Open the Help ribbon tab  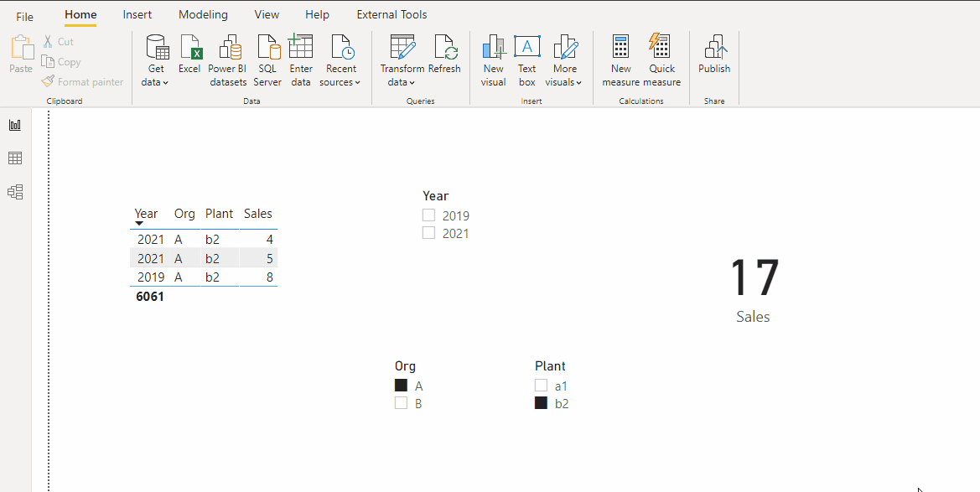tap(318, 14)
